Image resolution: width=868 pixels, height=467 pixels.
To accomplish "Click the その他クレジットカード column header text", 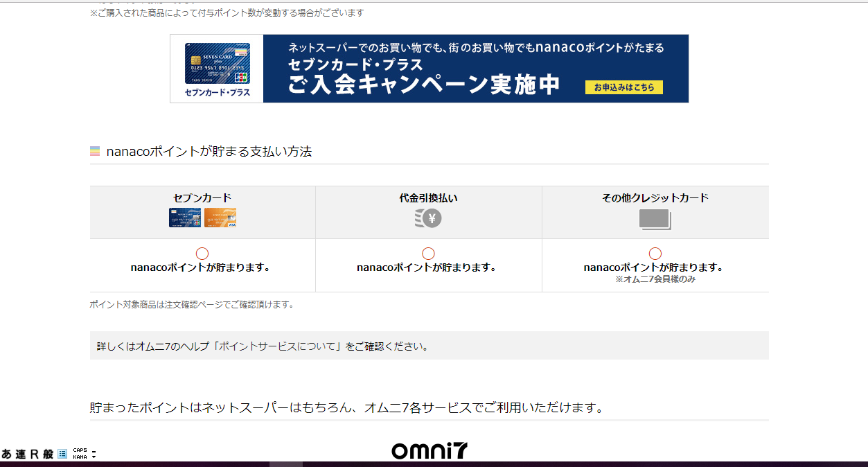I will pyautogui.click(x=655, y=197).
